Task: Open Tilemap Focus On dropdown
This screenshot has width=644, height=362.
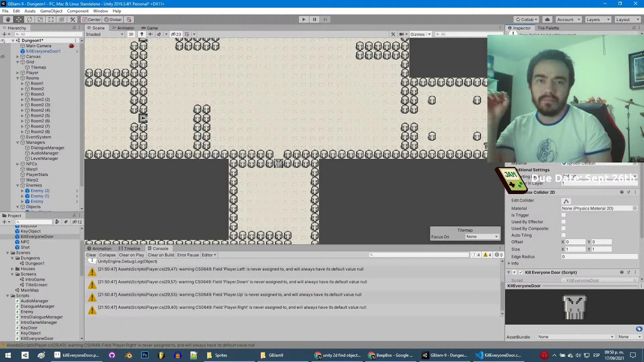Action: [x=482, y=237]
